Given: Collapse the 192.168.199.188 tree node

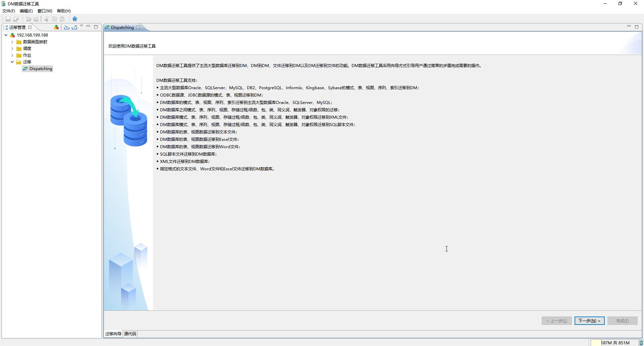Looking at the screenshot, I should tap(6, 35).
